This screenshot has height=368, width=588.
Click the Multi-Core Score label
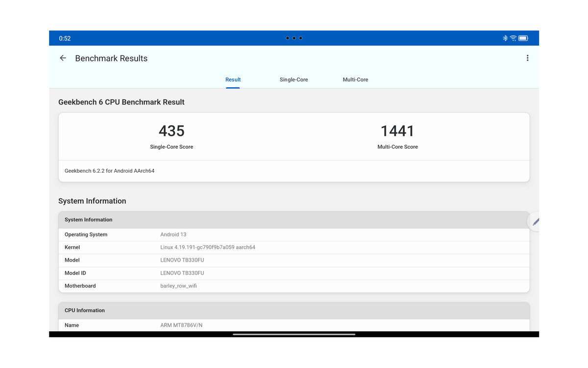coord(397,147)
